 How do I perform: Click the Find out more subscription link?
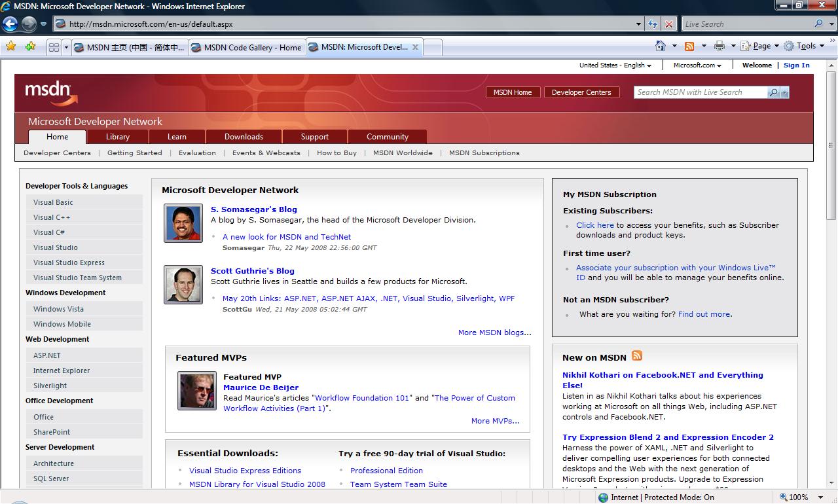704,314
